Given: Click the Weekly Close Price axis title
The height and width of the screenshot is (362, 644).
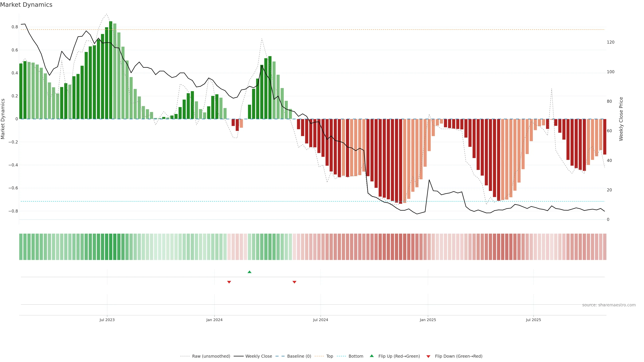Looking at the screenshot, I should point(621,119).
